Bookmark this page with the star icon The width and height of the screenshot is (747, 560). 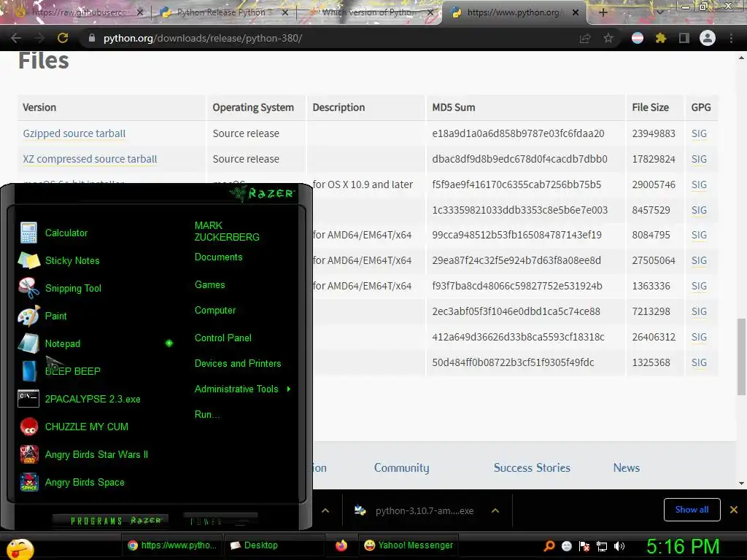tap(608, 38)
